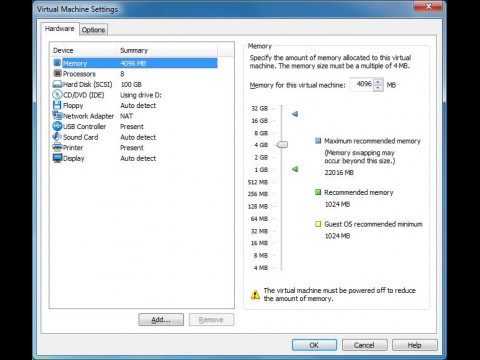Open Help for the settings dialog
480x360 pixels.
tap(415, 345)
